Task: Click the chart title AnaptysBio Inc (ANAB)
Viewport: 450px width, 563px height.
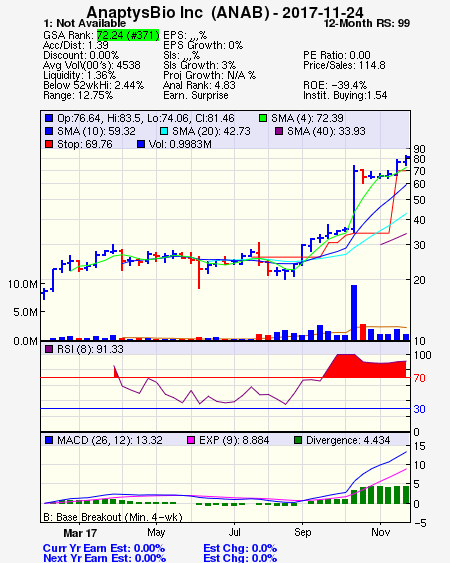Action: click(x=178, y=13)
